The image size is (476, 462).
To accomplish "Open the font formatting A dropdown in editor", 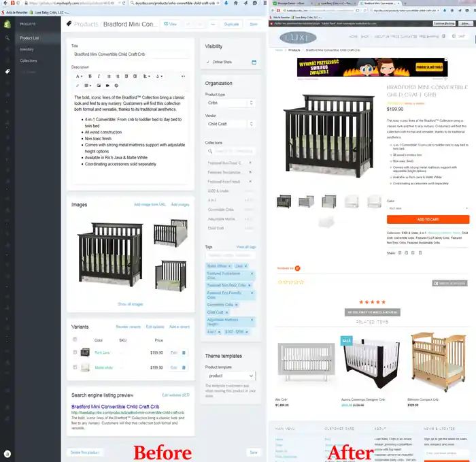I will (x=79, y=76).
